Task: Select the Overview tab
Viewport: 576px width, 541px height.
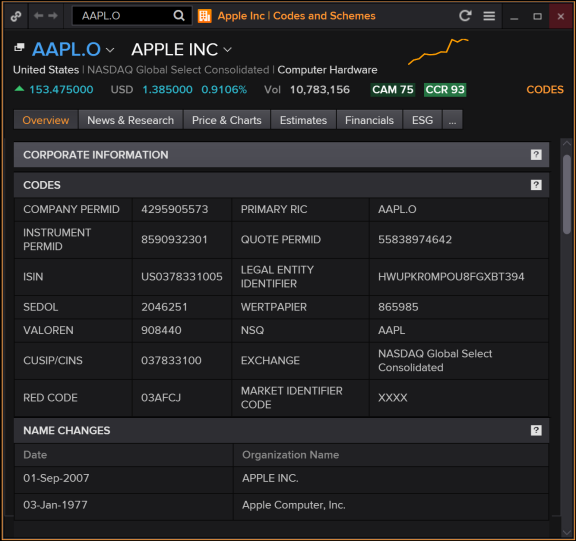Action: click(x=46, y=120)
